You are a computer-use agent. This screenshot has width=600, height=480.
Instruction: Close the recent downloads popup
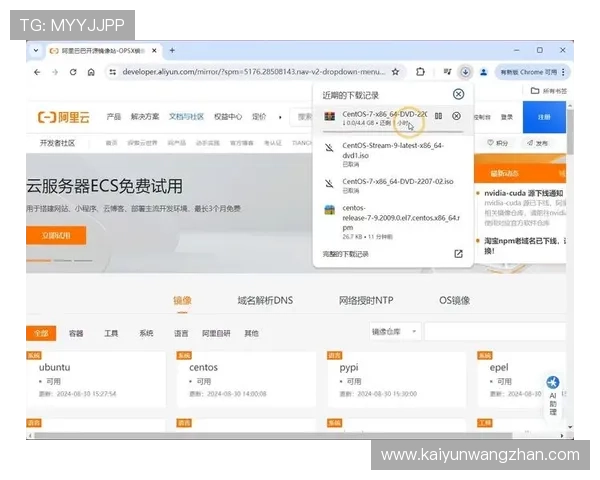(458, 94)
